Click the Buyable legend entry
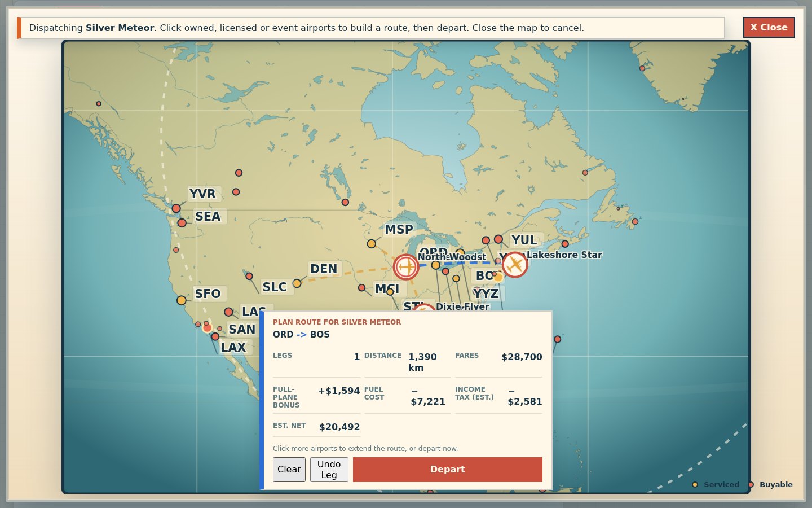Viewport: 812px width, 508px height. (770, 485)
